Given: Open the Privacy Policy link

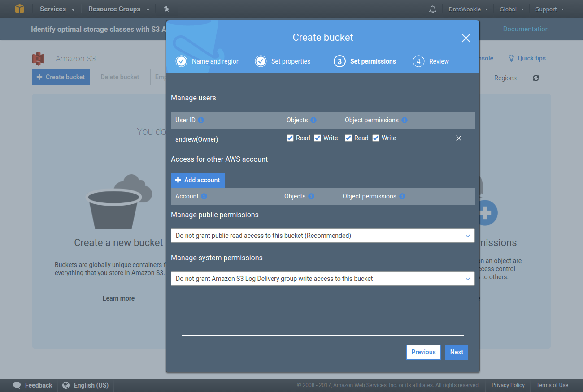Looking at the screenshot, I should pyautogui.click(x=508, y=385).
